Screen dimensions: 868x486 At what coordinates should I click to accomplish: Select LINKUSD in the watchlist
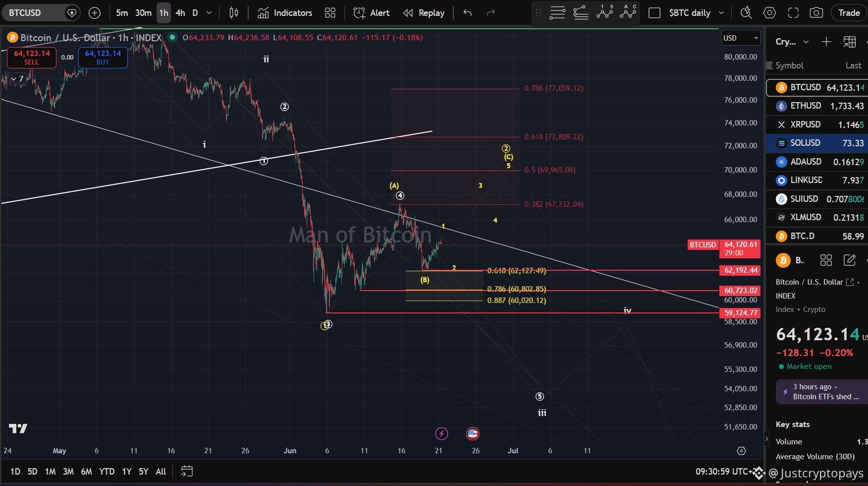coord(817,180)
